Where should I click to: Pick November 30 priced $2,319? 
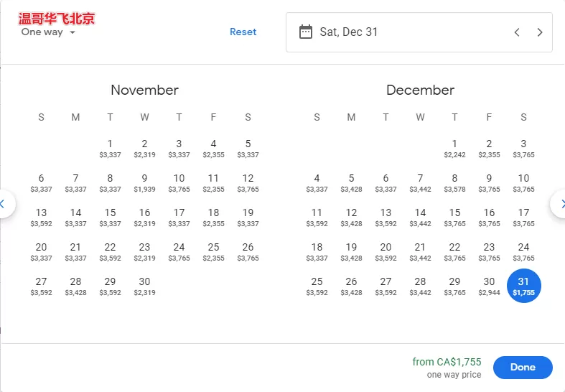click(x=144, y=286)
